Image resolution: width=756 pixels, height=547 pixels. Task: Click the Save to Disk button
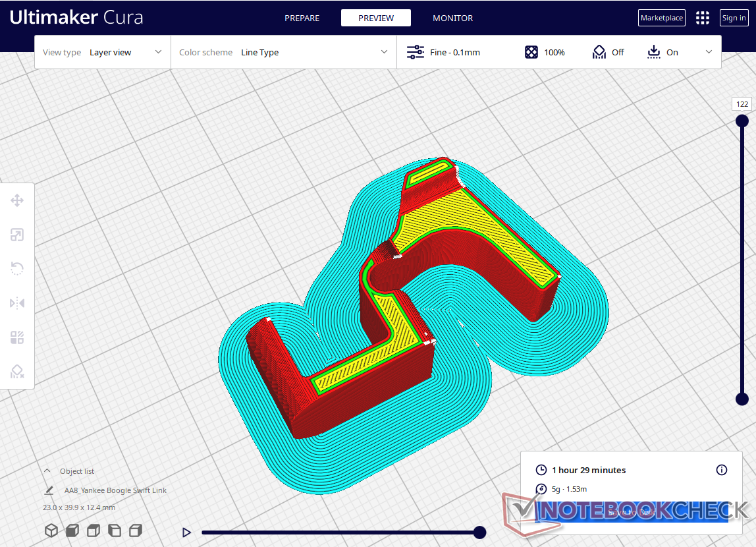point(632,512)
